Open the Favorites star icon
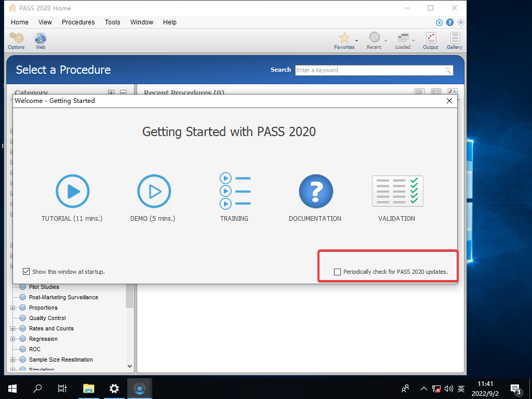This screenshot has width=532, height=399. tap(344, 41)
